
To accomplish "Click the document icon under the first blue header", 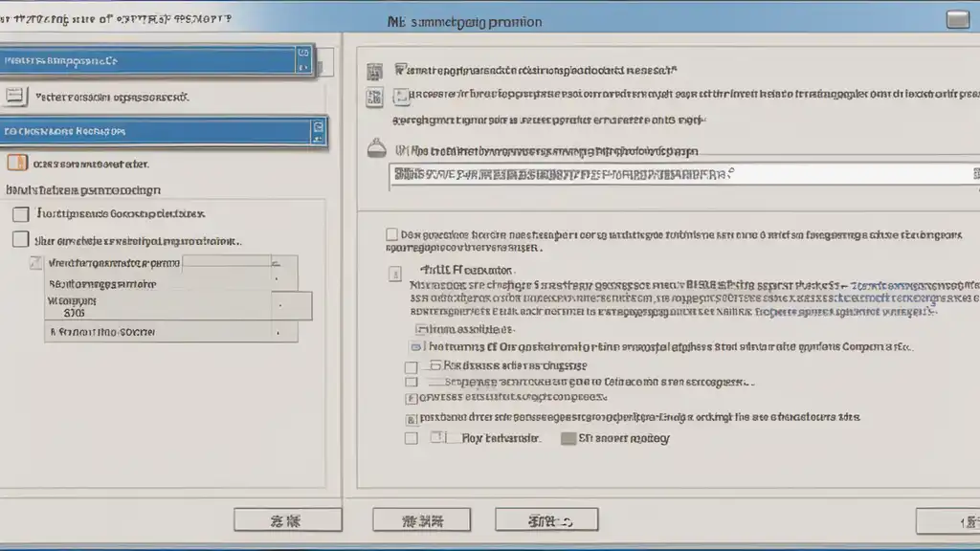I will point(14,96).
